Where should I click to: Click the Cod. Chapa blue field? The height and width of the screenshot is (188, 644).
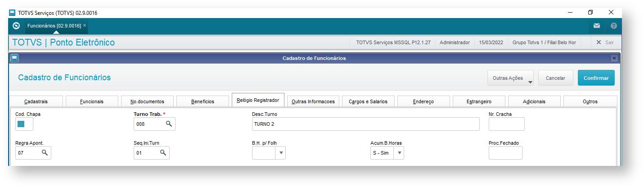21,124
